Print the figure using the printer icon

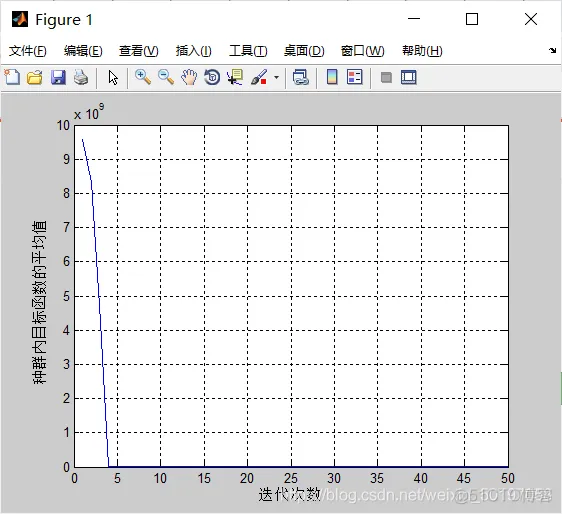pos(81,77)
